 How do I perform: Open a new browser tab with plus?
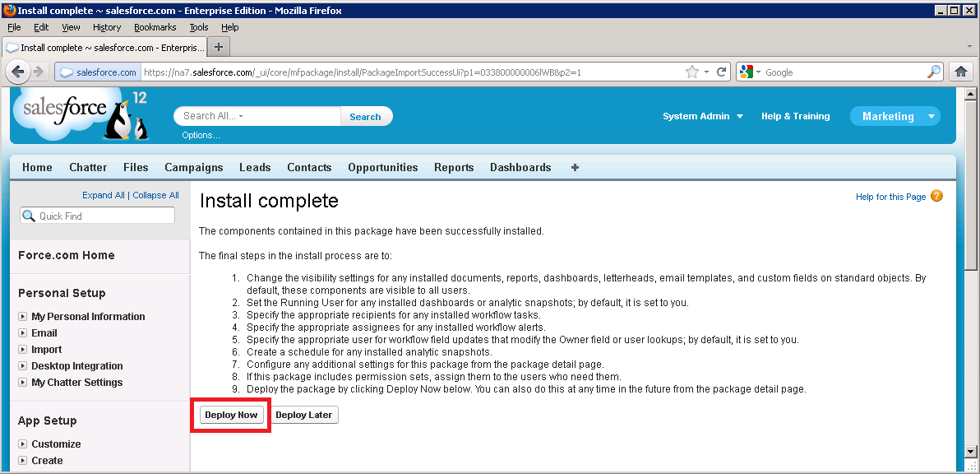point(219,47)
